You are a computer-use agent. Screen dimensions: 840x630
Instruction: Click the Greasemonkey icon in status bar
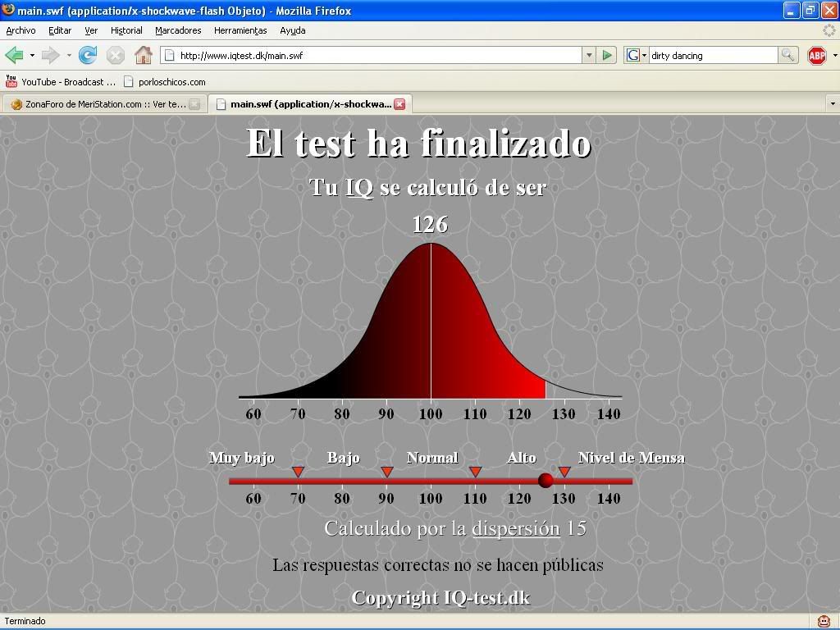point(824,621)
